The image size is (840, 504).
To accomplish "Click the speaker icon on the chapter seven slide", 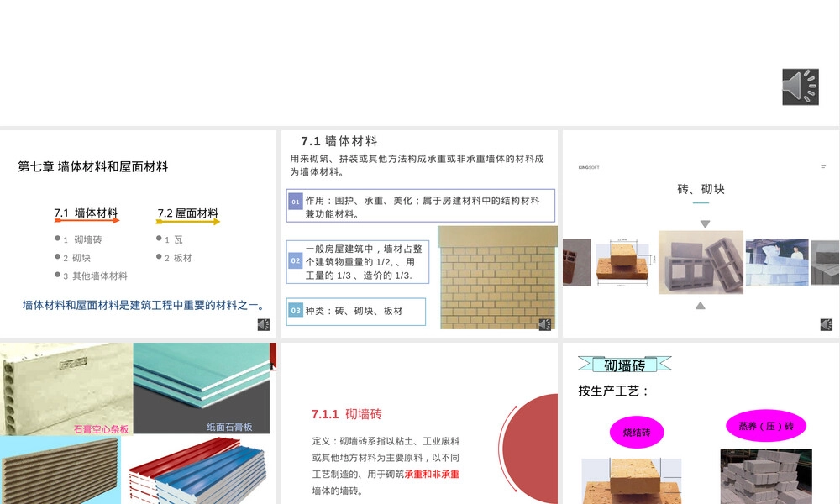I will (264, 324).
